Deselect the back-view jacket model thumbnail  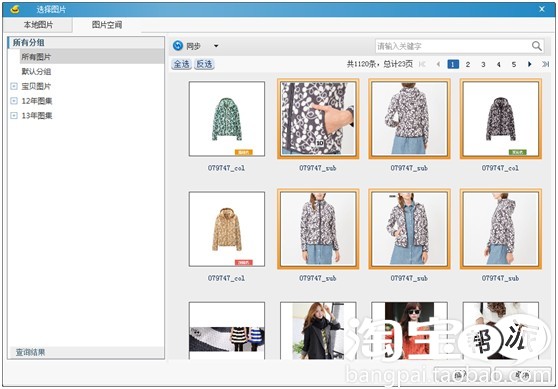tap(409, 119)
